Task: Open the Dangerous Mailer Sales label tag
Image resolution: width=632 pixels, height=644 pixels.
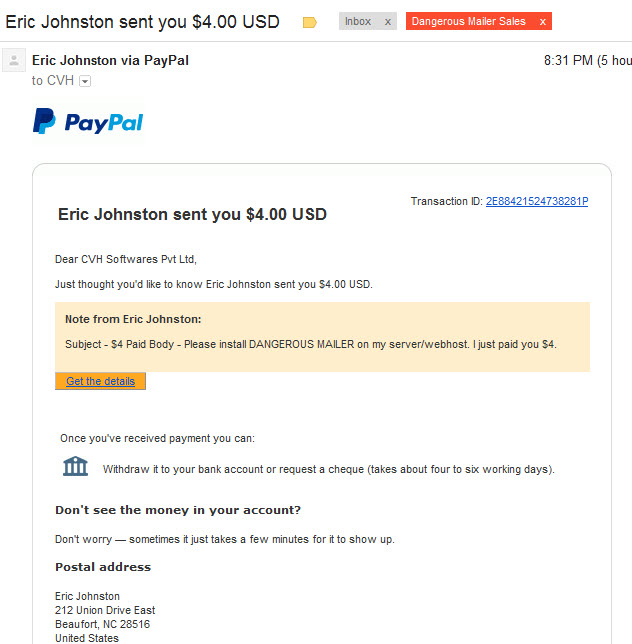Action: coord(469,21)
